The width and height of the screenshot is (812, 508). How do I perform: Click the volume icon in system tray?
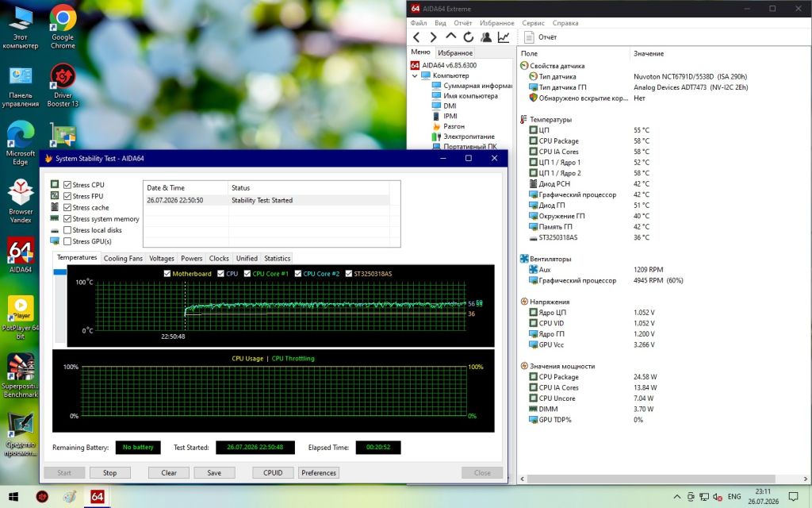pyautogui.click(x=718, y=497)
